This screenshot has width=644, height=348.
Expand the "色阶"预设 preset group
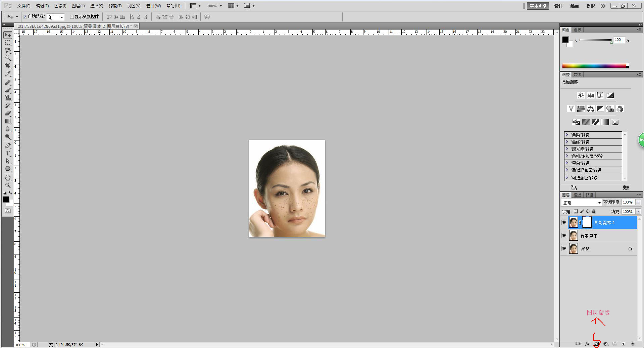click(567, 135)
